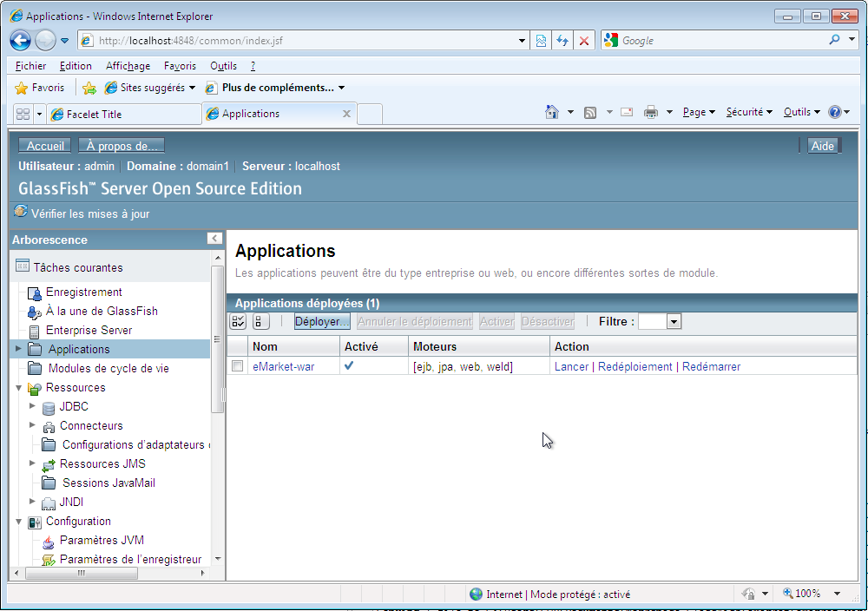
Task: Click the À la une de GlassFish icon
Action: [x=35, y=312]
